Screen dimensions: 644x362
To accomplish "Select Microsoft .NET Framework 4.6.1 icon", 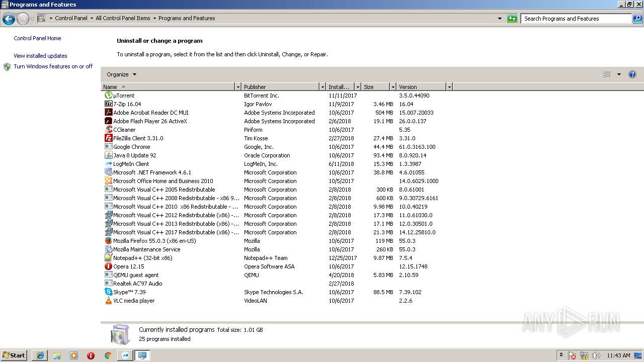I will pyautogui.click(x=108, y=172).
